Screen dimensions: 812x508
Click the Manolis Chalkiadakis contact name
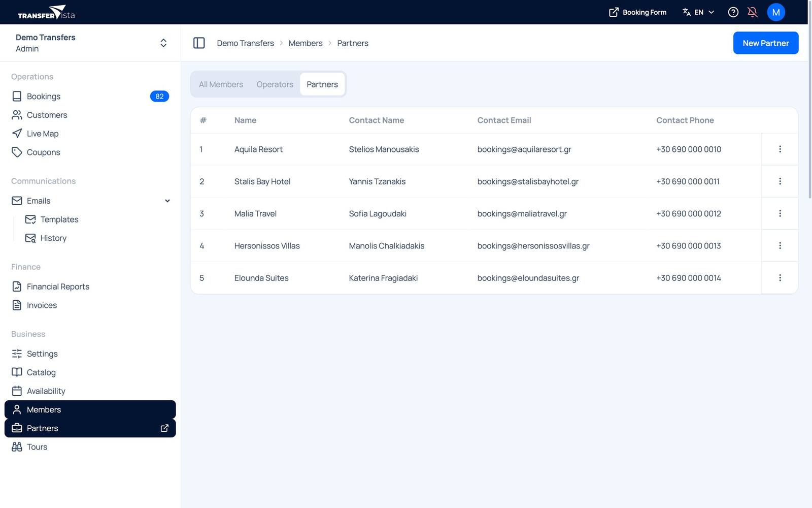[x=387, y=246]
